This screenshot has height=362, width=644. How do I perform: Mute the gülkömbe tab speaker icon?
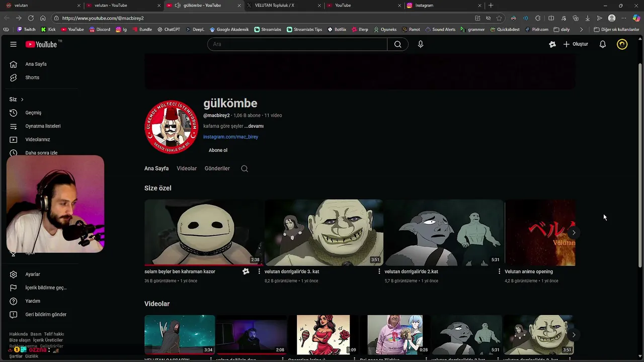[178, 6]
